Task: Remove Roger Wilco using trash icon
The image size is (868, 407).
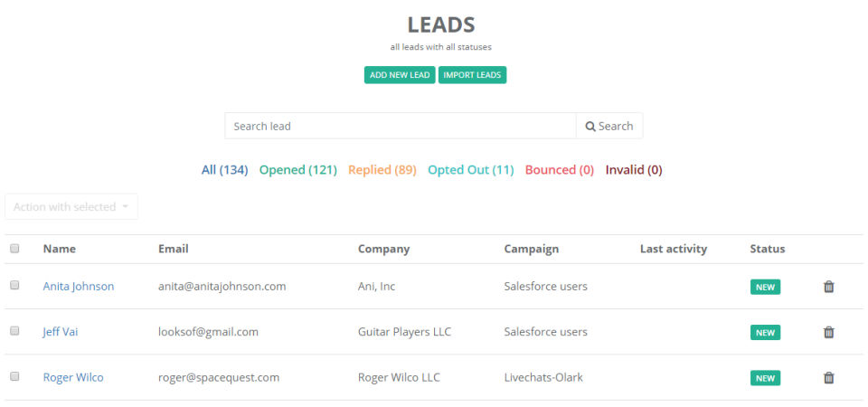Action: pyautogui.click(x=828, y=377)
